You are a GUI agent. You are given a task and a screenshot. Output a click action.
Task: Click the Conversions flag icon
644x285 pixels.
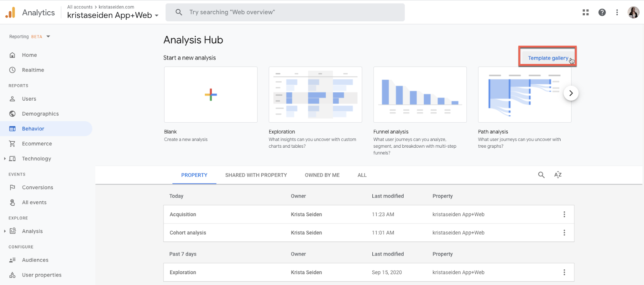pyautogui.click(x=12, y=188)
